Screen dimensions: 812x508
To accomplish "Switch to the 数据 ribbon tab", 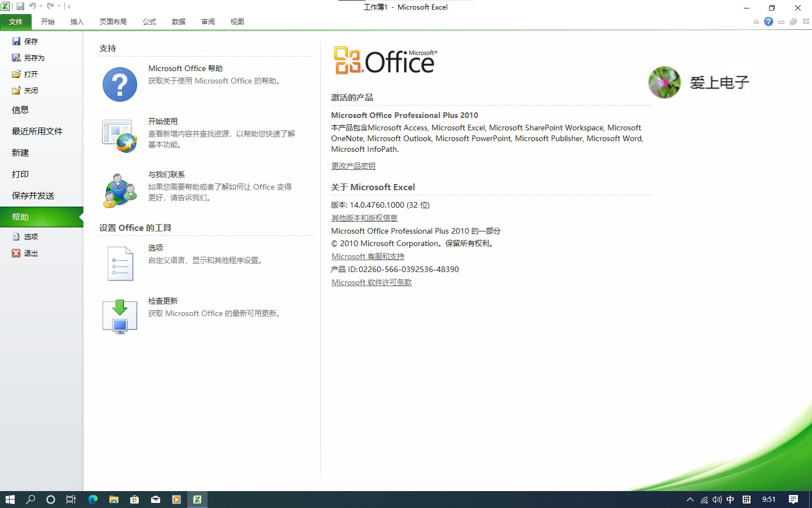I will pos(179,21).
